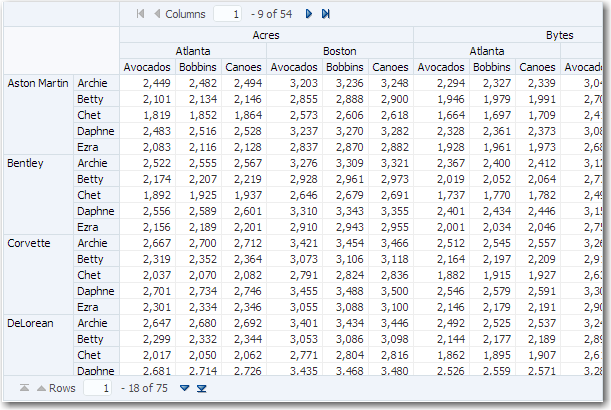The image size is (611, 410).
Task: Go to first rows page
Action: [x=24, y=388]
